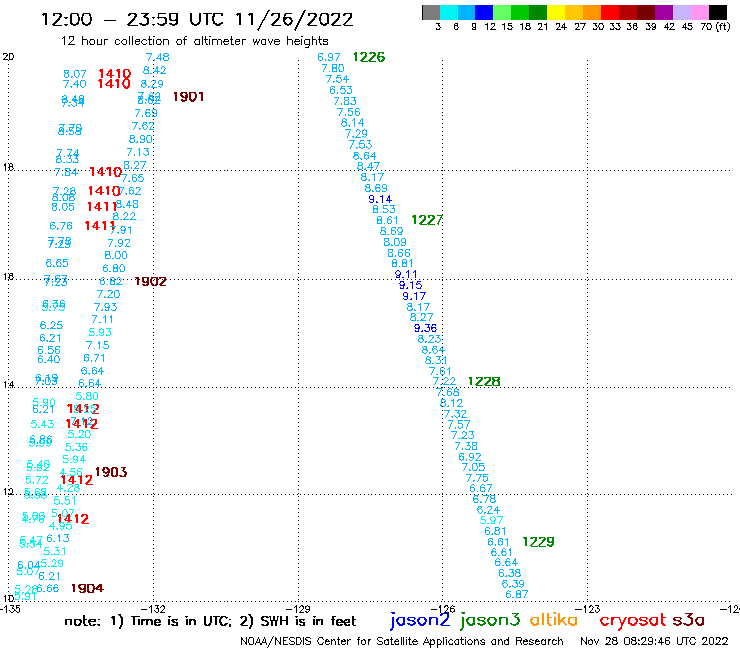Click the wave height value "7.93"

pyautogui.click(x=106, y=307)
